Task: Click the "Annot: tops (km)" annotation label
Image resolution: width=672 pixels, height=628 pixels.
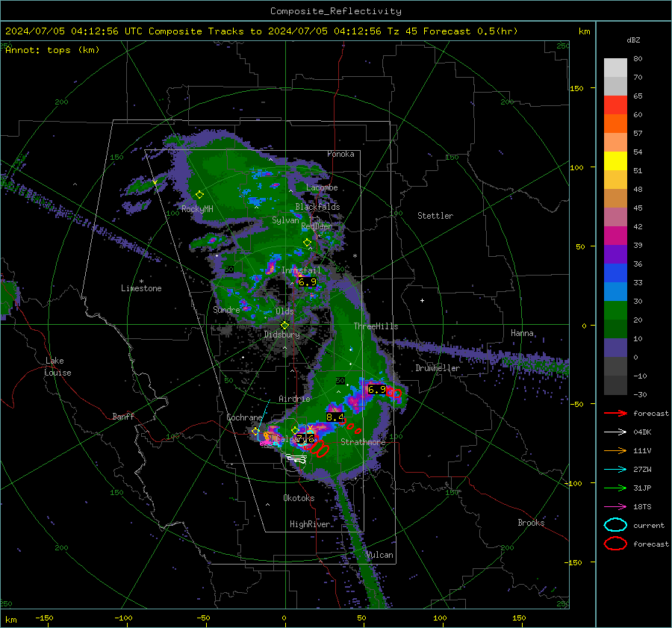Action: 52,50
